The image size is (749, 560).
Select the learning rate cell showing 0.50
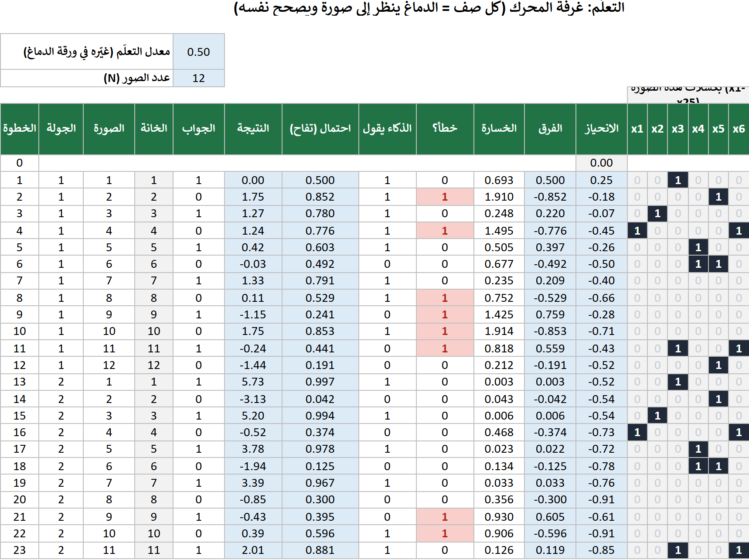pyautogui.click(x=199, y=51)
